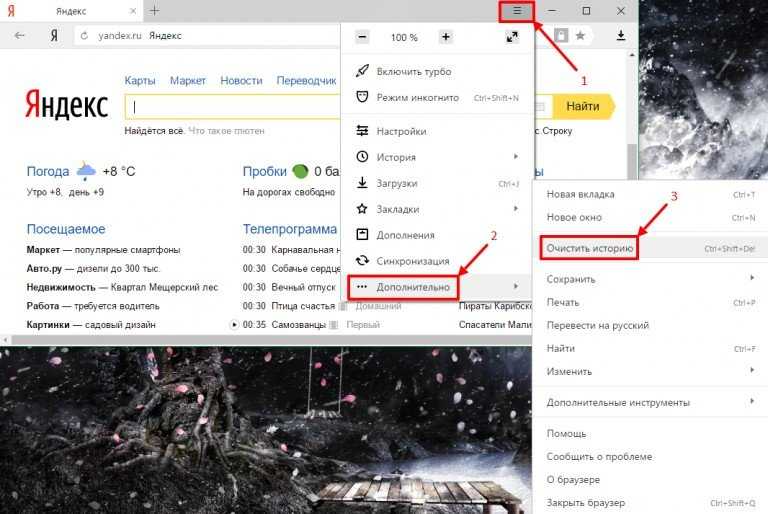Click the Пробки heading link
Screen dimensions: 768x514
[264, 171]
